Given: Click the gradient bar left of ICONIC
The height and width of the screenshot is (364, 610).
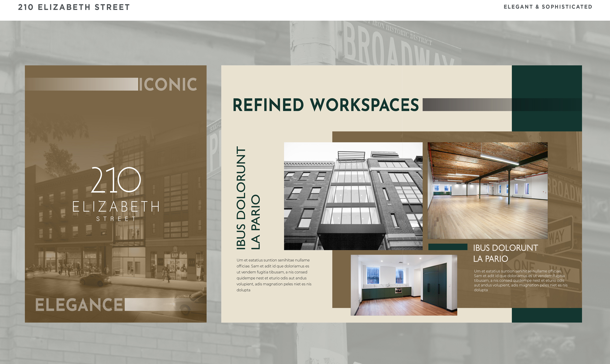Looking at the screenshot, I should pyautogui.click(x=81, y=84).
